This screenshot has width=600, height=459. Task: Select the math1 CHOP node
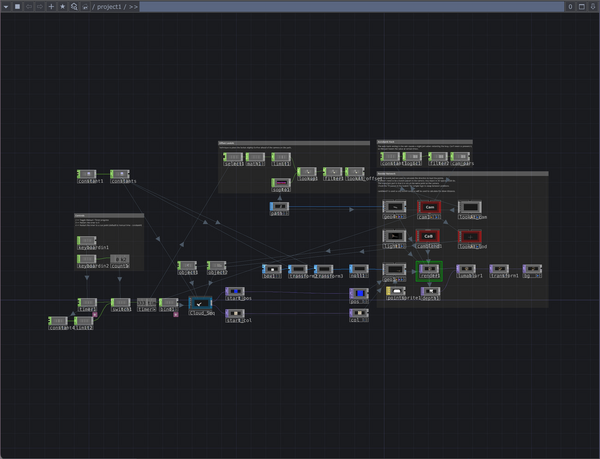click(255, 157)
